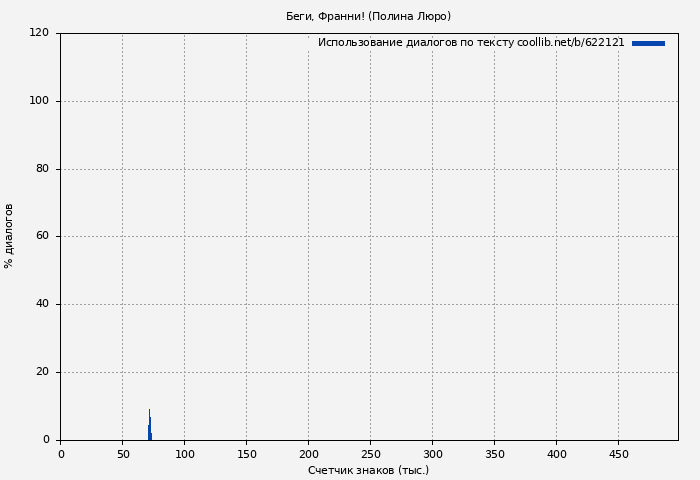Select the 450 x-axis tick label
Viewport: 700px width, 480px height.
click(x=618, y=454)
